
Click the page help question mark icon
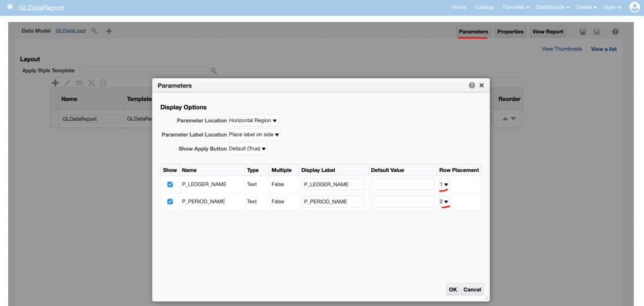coord(615,31)
